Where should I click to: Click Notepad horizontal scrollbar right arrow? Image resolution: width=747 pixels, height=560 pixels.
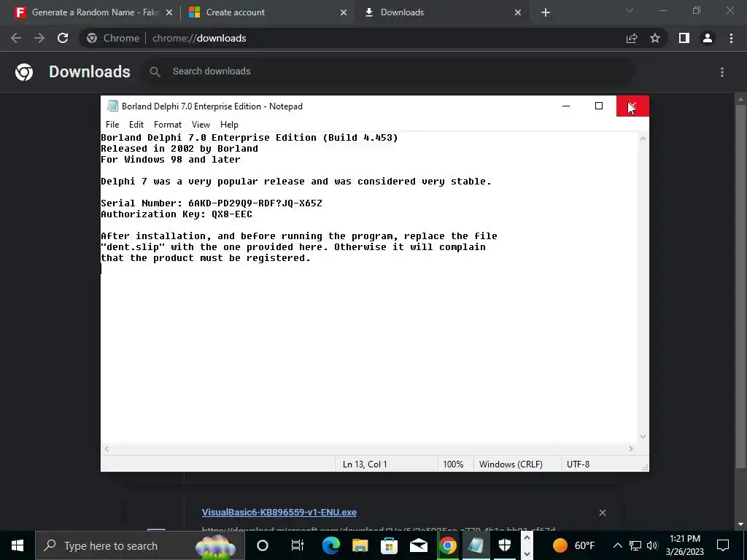(x=631, y=448)
